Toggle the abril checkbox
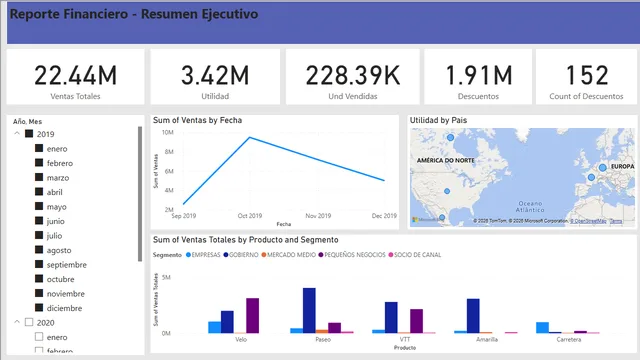 pyautogui.click(x=39, y=191)
